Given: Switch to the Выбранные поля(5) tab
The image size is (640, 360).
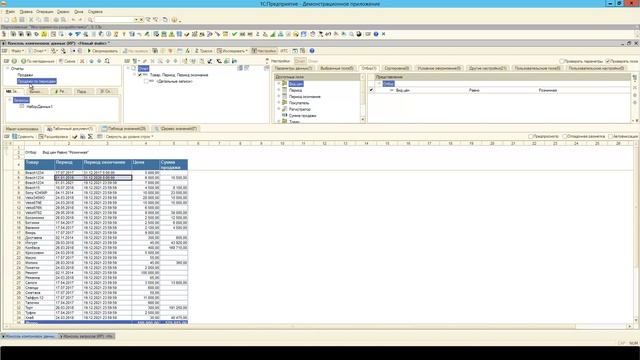Looking at the screenshot, I should (337, 68).
